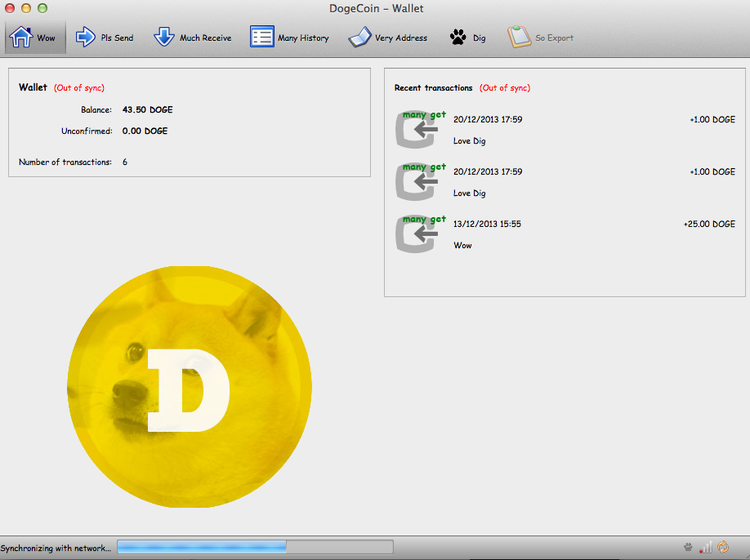Open the Very Address tab
Image resolution: width=750 pixels, height=560 pixels.
pyautogui.click(x=387, y=37)
